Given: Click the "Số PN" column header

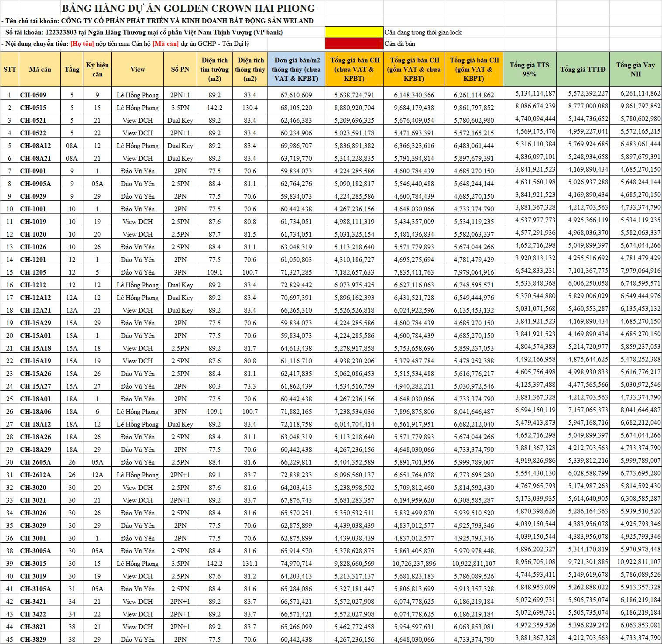Looking at the screenshot, I should 180,69.
